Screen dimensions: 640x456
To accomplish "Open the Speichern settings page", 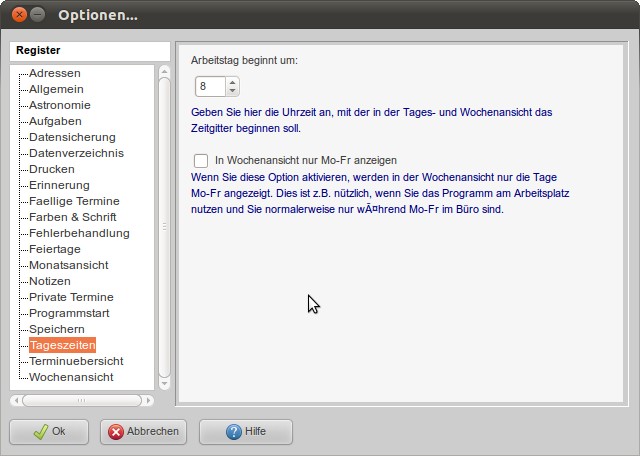I will 57,329.
